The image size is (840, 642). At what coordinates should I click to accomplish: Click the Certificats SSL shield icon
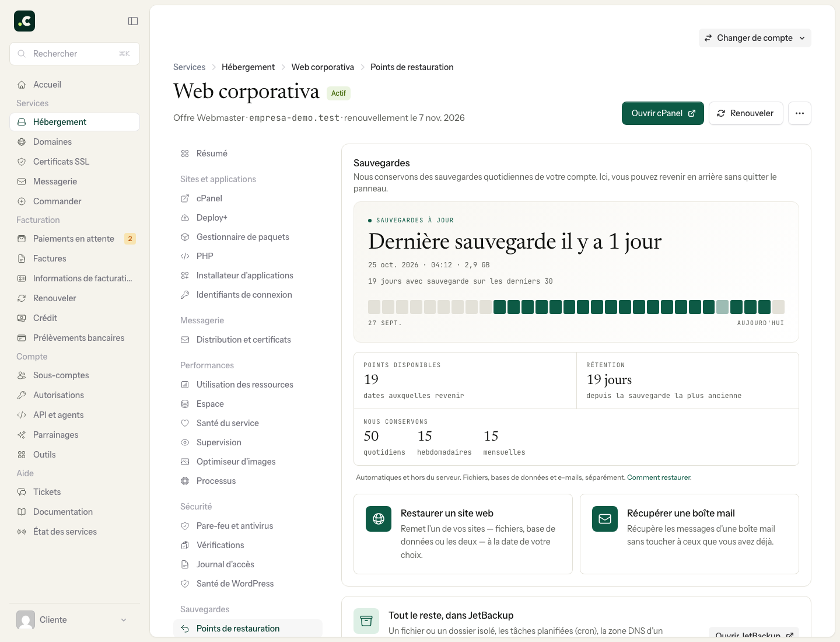pyautogui.click(x=22, y=162)
